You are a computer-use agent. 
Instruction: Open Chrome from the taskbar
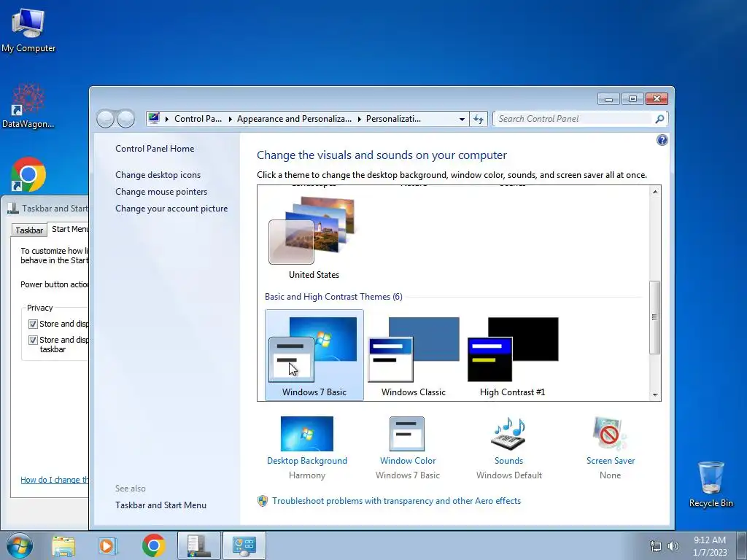click(x=153, y=545)
